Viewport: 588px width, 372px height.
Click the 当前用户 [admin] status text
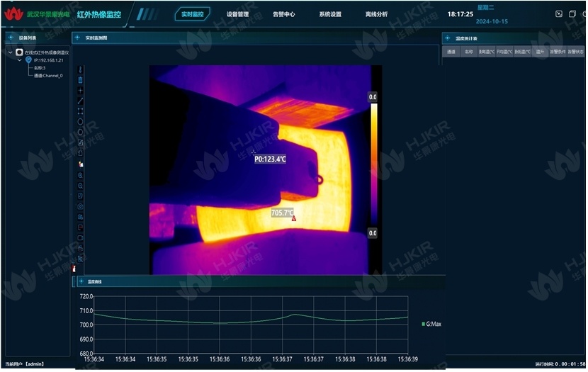click(25, 364)
